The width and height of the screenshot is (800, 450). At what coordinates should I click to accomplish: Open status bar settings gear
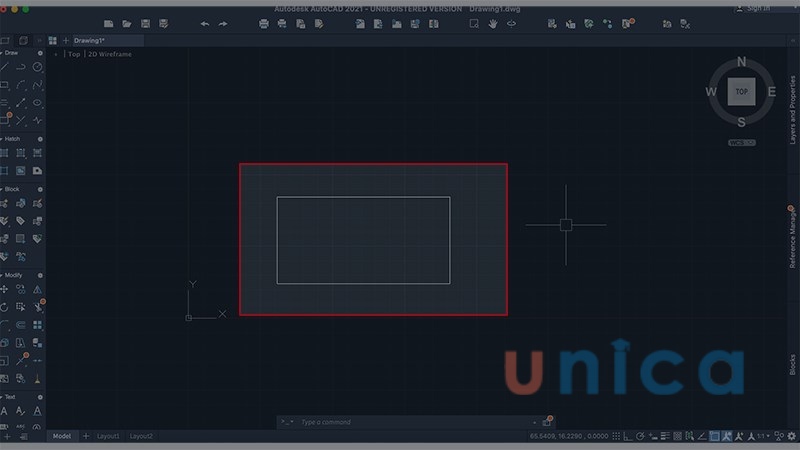point(791,436)
